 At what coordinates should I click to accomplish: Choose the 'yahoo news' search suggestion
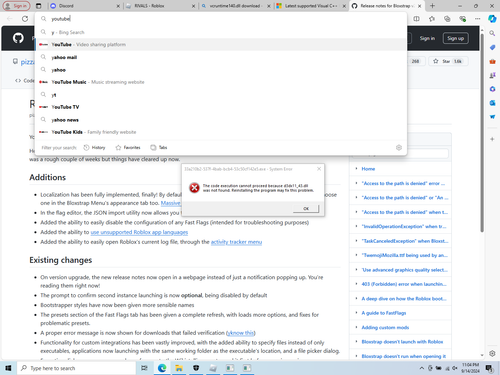tap(220, 120)
